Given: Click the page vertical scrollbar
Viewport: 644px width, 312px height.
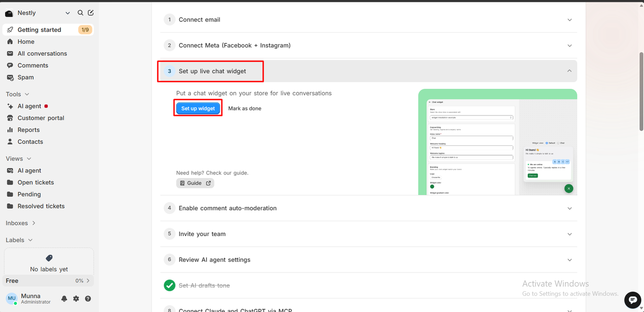Looking at the screenshot, I should (641, 91).
